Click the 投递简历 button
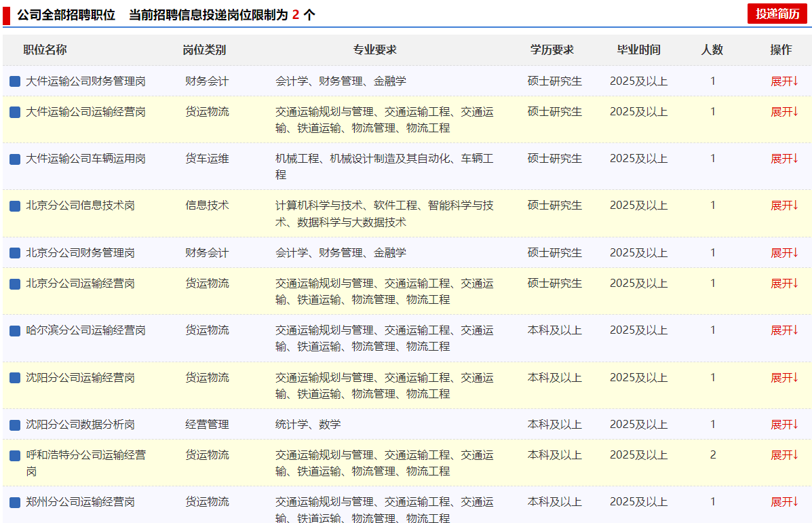Screen dimensions: 812x523 pos(777,14)
